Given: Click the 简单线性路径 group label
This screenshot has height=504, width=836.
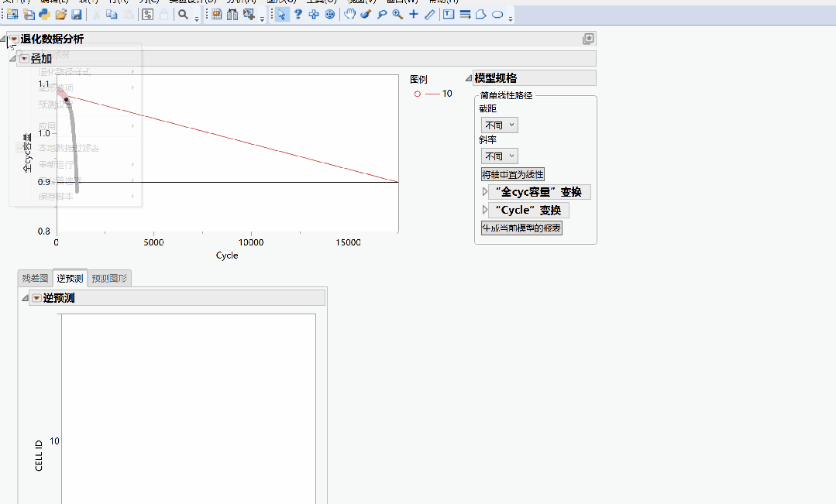Looking at the screenshot, I should click(x=506, y=95).
